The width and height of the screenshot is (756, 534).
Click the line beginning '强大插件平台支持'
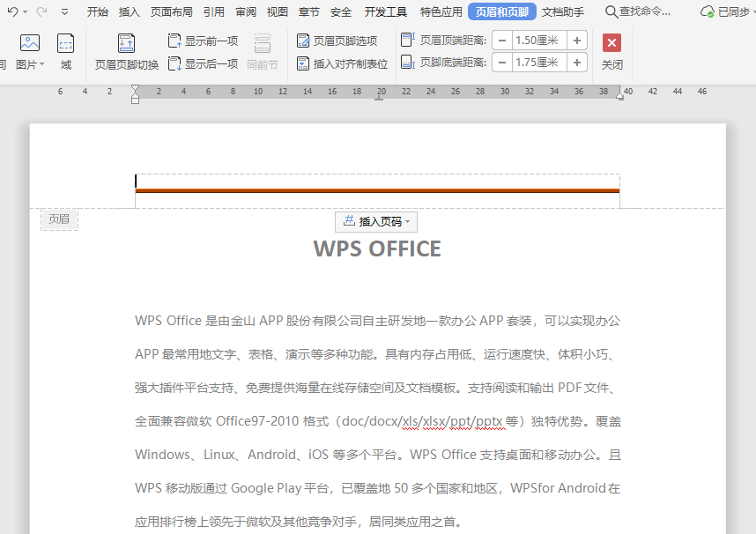pos(374,388)
